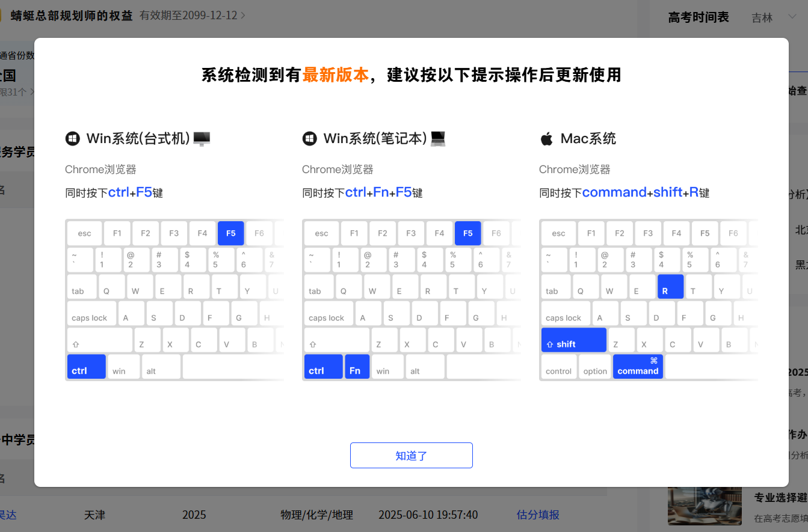Select the highlighted F5 key on the laptop keyboard
This screenshot has width=808, height=532.
click(x=468, y=233)
